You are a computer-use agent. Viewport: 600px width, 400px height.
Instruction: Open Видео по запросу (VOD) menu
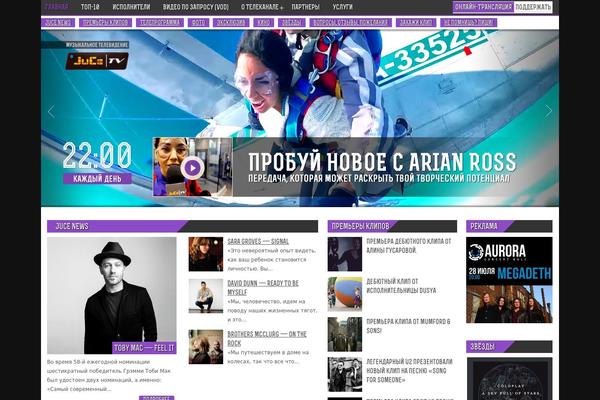pos(196,7)
